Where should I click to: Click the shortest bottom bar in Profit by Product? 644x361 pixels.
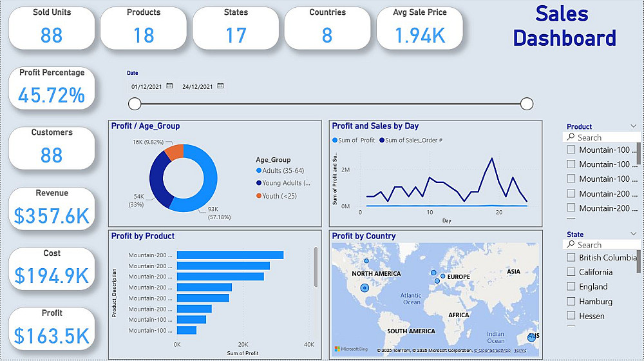(x=187, y=330)
